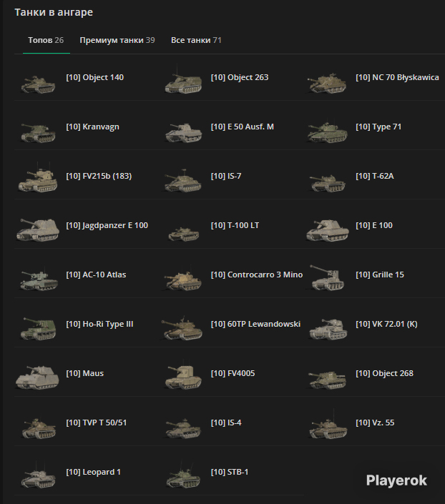
Task: Select the Все танки 71 tab
Action: (x=196, y=40)
